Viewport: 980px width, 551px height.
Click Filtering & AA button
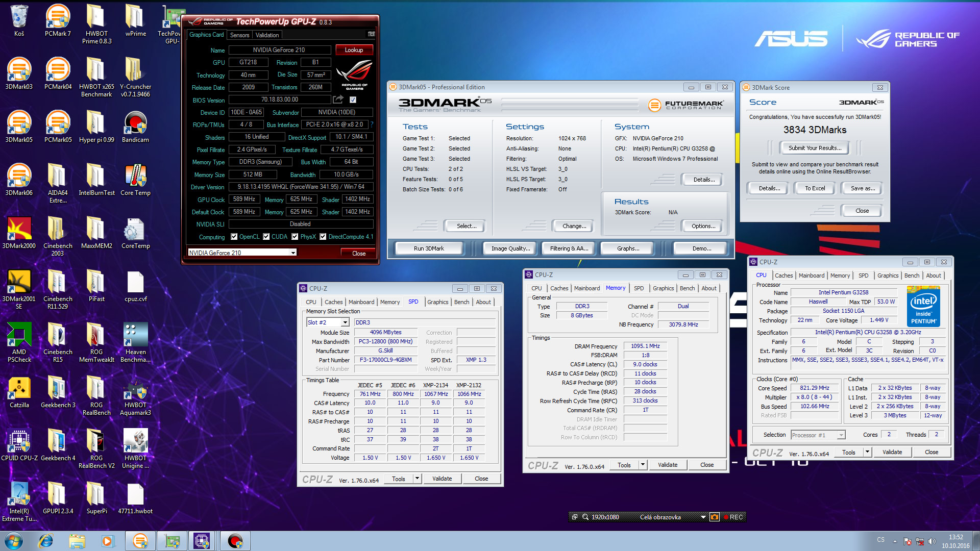pyautogui.click(x=569, y=248)
